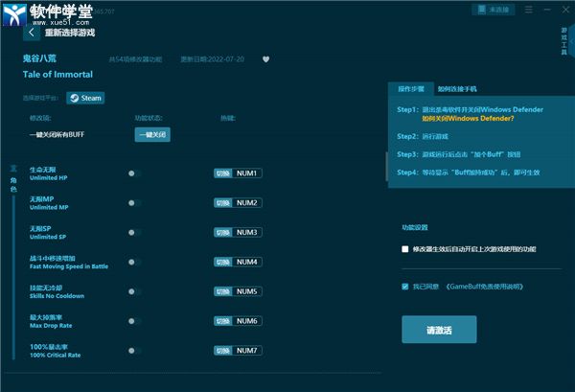Enable the Skills No Cooldown toggle

tap(134, 291)
